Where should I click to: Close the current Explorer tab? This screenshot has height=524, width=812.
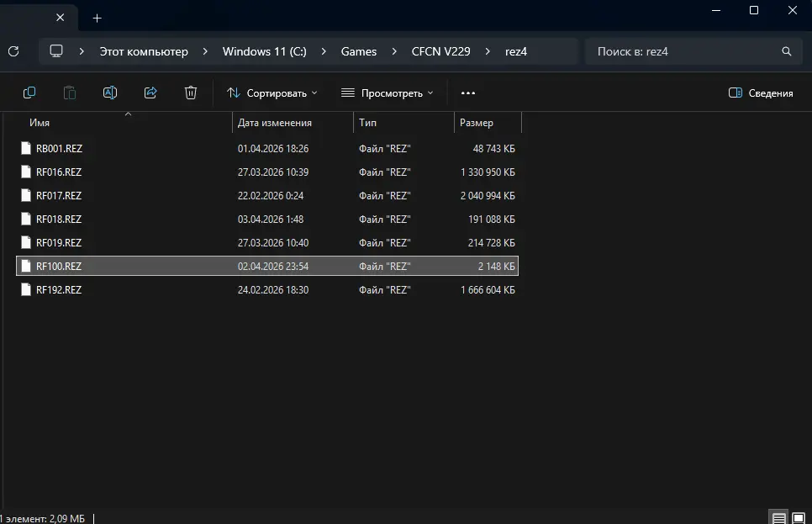(x=60, y=18)
